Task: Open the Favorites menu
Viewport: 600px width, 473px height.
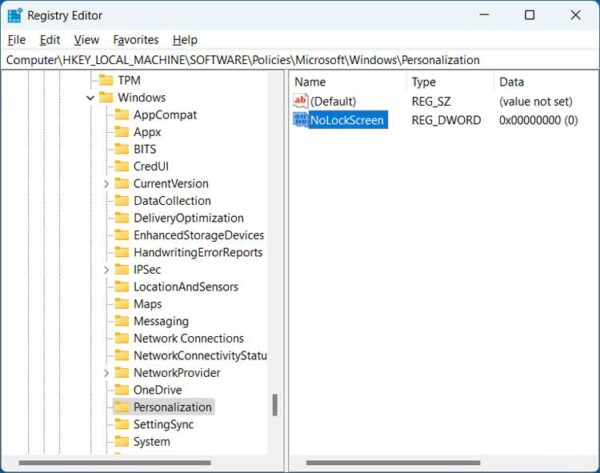Action: pyautogui.click(x=136, y=40)
